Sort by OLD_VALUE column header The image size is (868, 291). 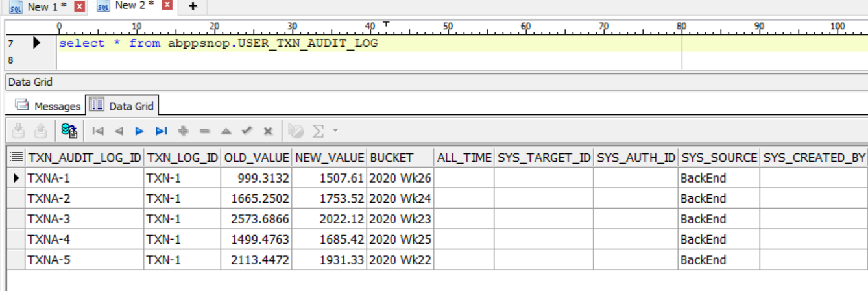[256, 157]
